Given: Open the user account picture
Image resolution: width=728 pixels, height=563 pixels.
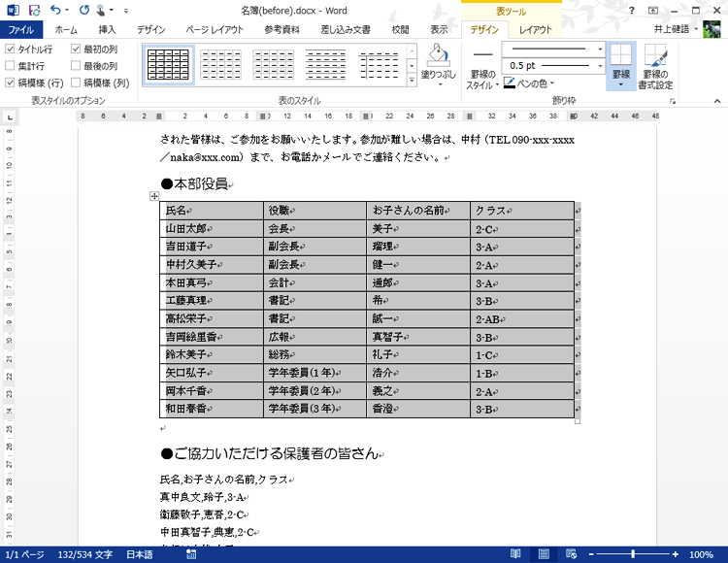Looking at the screenshot, I should pos(711,29).
